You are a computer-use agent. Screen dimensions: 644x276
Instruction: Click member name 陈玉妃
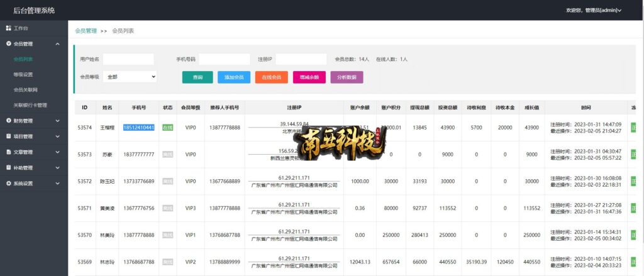pyautogui.click(x=107, y=181)
